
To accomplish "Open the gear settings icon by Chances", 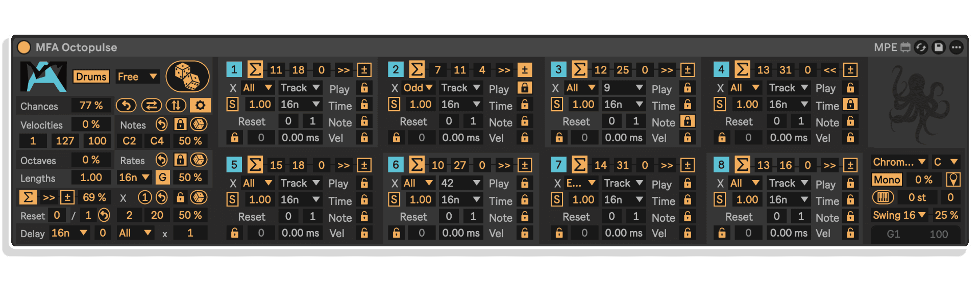I will [200, 106].
